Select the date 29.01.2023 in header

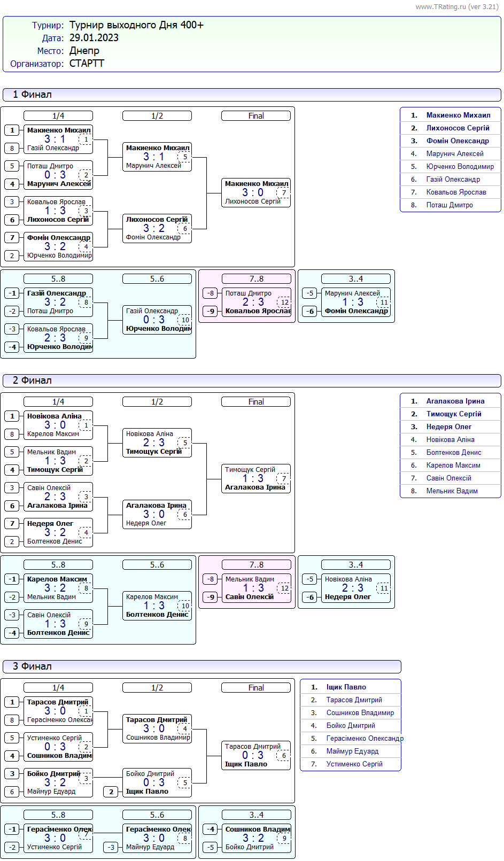pyautogui.click(x=94, y=38)
